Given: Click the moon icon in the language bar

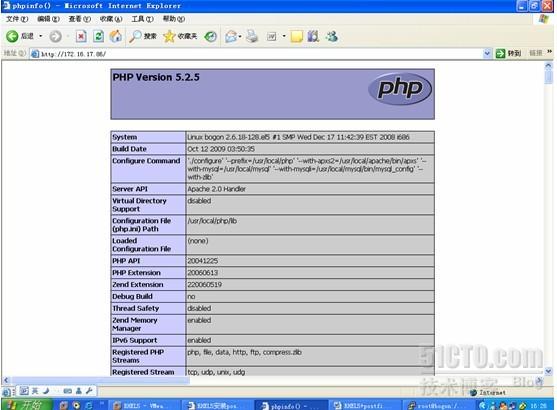Looking at the screenshot, I should [x=46, y=391].
